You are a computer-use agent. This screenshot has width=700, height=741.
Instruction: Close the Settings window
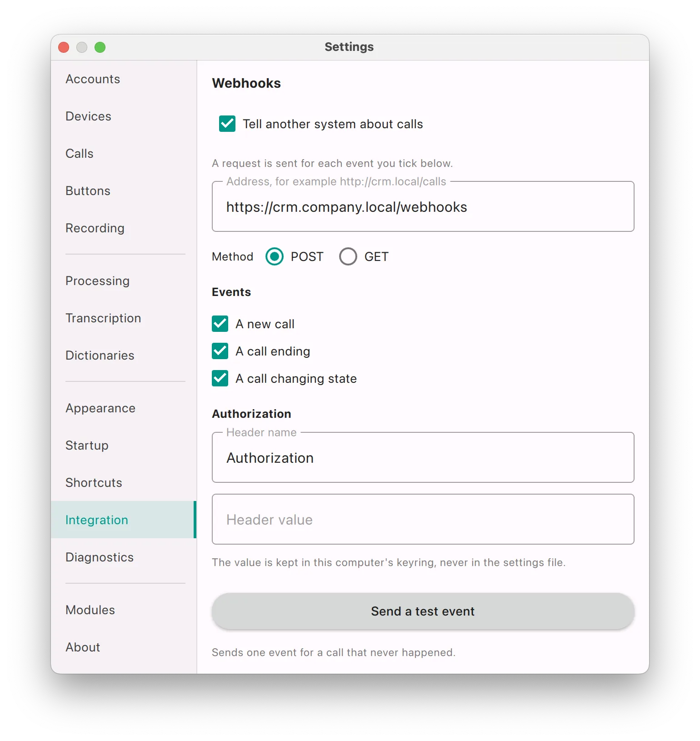[x=64, y=47]
